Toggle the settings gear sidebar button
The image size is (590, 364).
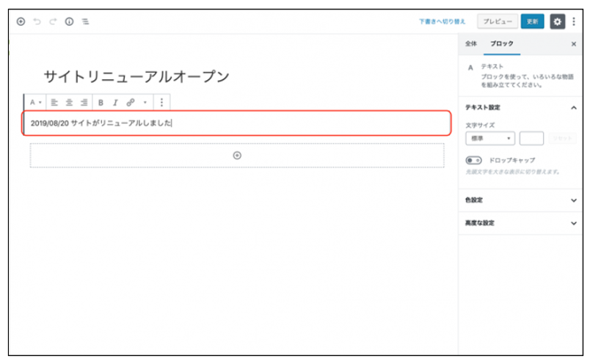tap(557, 21)
